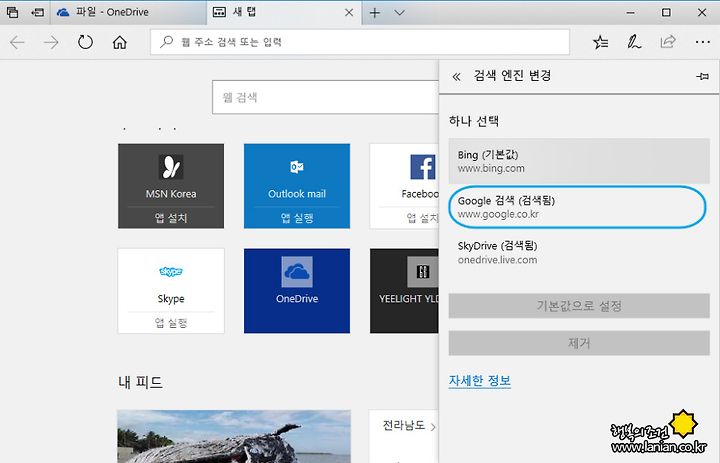The image size is (720, 463).
Task: Select SkyDrive search engine
Action: coord(579,252)
